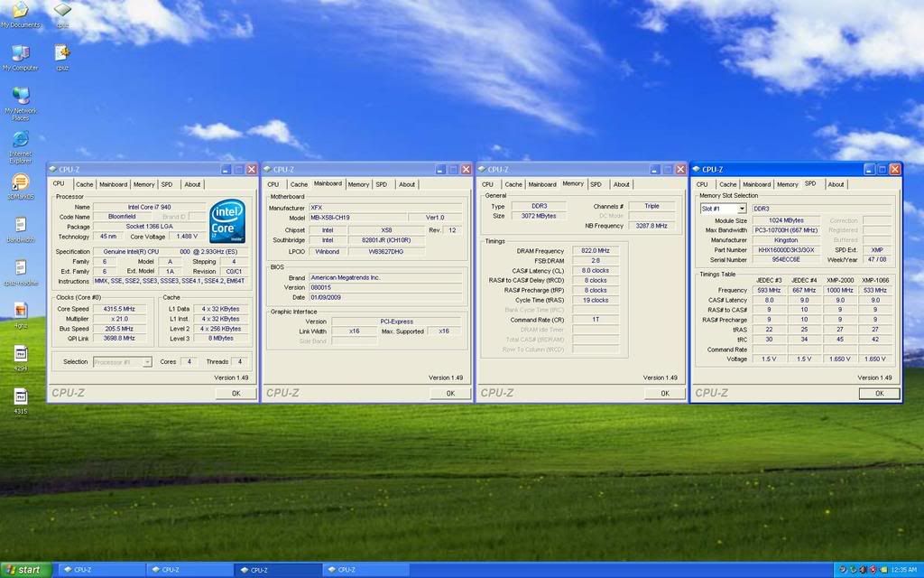
Task: Open the Slot #1 memory slot dropdown
Action: tap(742, 209)
